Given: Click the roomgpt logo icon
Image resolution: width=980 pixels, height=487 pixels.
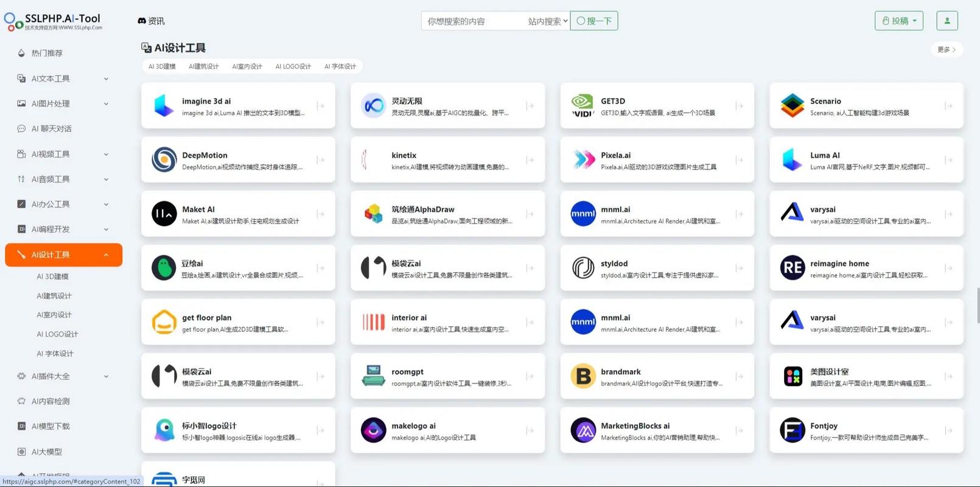Looking at the screenshot, I should coord(373,377).
